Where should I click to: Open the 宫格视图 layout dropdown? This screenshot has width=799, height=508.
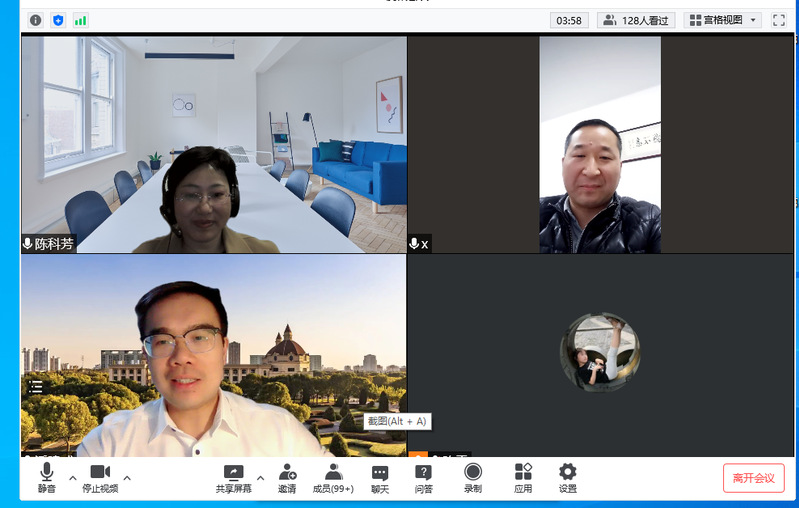point(725,20)
